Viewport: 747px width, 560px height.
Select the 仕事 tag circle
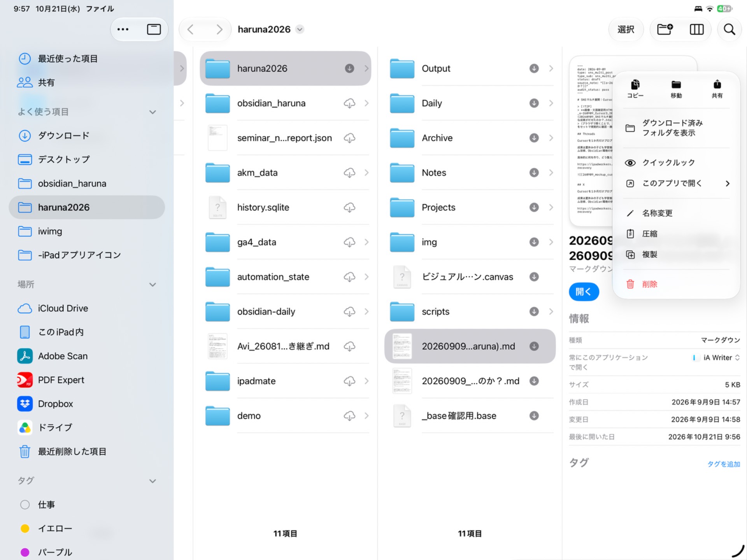[x=25, y=505]
